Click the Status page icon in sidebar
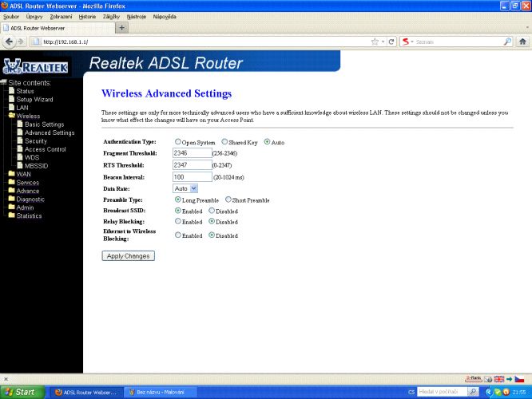Viewport: 532px width, 399px height. (x=12, y=90)
